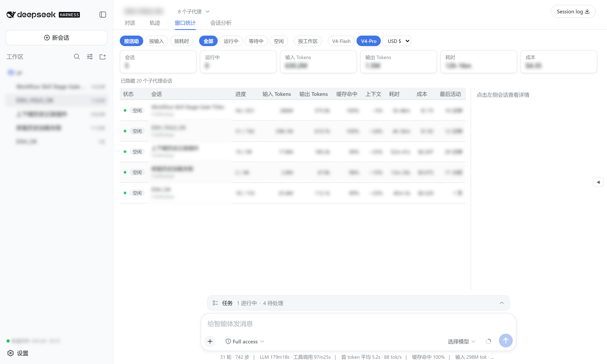Open the Full access permission dropdown
The width and height of the screenshot is (607, 364).
pyautogui.click(x=245, y=341)
